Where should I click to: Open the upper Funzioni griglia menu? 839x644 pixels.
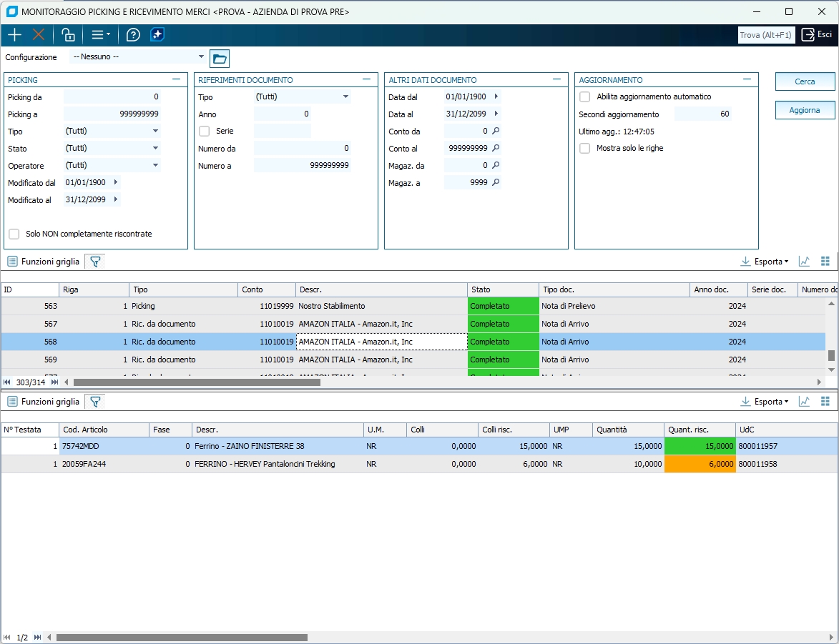[x=43, y=262]
